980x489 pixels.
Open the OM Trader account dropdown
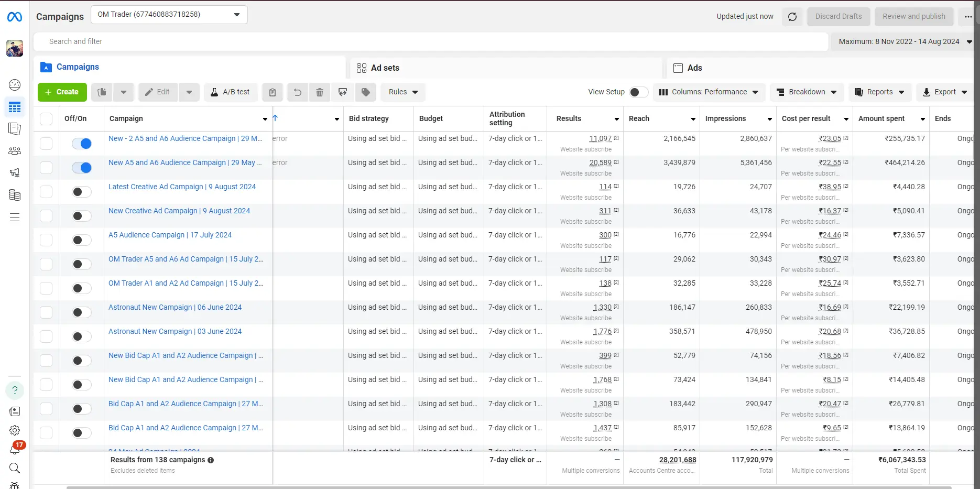(169, 15)
